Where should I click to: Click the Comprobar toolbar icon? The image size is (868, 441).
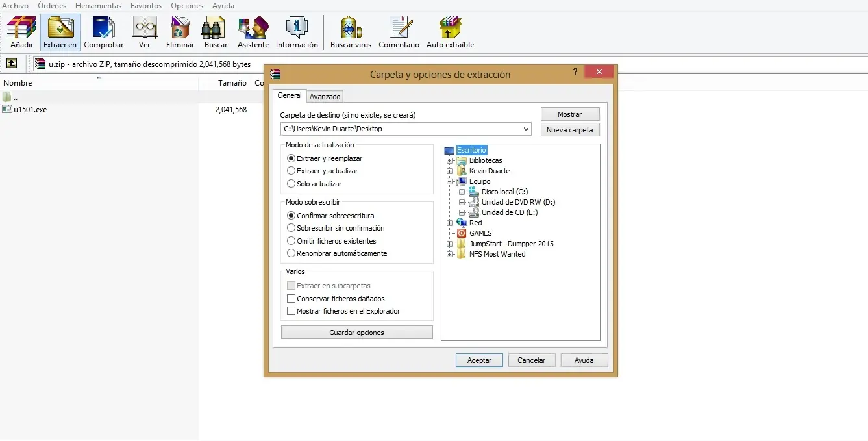click(x=103, y=29)
